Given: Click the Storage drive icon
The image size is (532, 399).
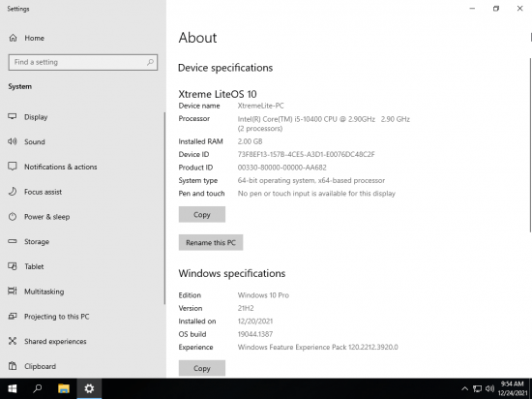Looking at the screenshot, I should tap(13, 241).
